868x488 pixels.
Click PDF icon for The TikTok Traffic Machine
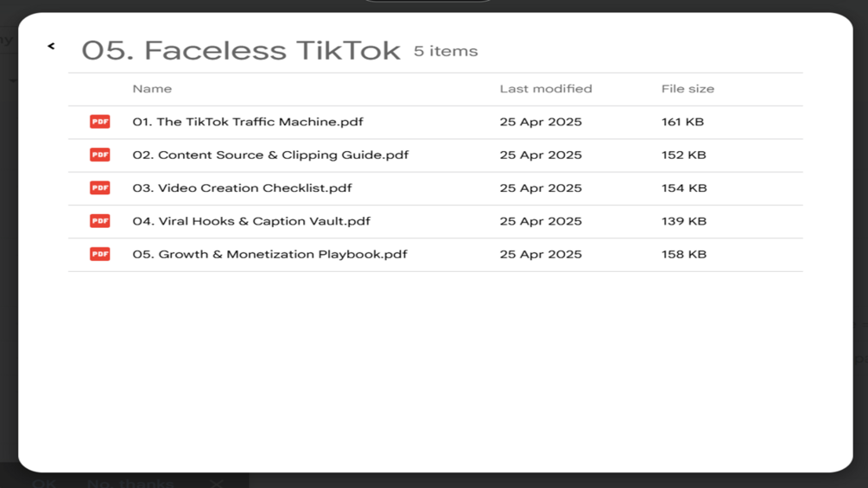click(x=100, y=122)
